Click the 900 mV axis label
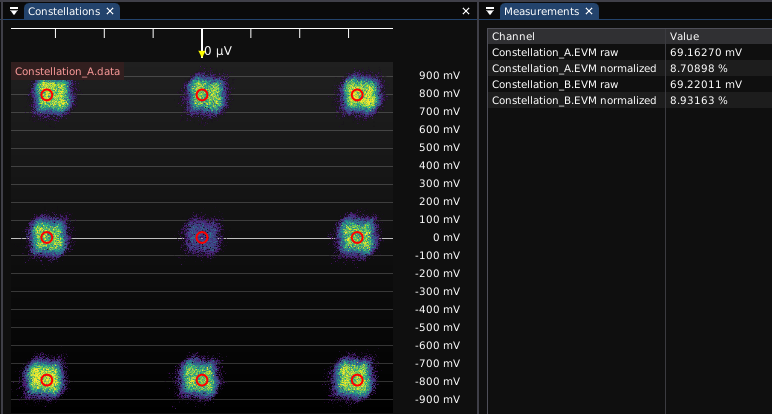Image resolution: width=772 pixels, height=414 pixels. pyautogui.click(x=439, y=75)
